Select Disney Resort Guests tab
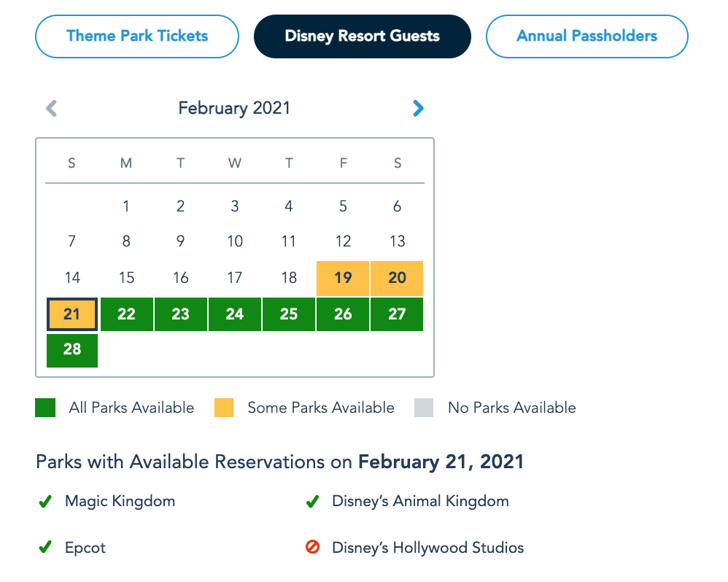The height and width of the screenshot is (582, 728). (x=362, y=36)
